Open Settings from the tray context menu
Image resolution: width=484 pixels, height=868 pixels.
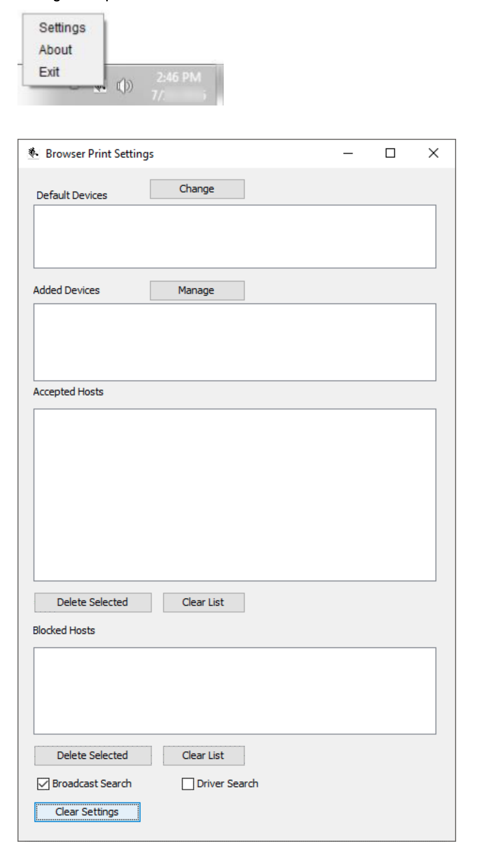tap(62, 28)
